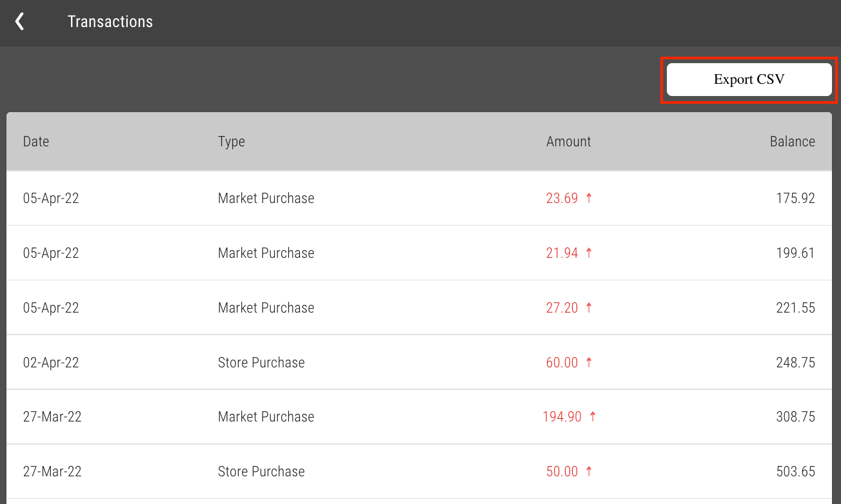
Task: Click the red arrow beside 27.20
Action: (x=589, y=307)
